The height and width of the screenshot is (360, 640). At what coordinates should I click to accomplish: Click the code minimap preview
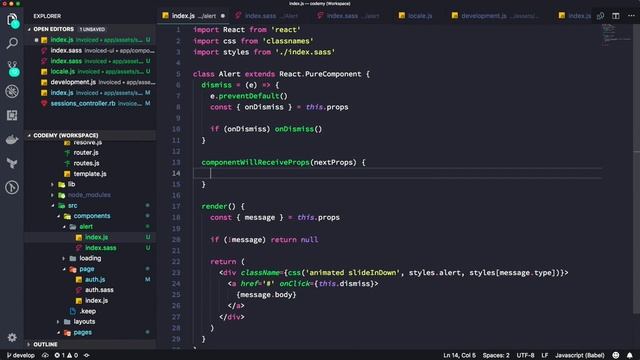[x=616, y=35]
